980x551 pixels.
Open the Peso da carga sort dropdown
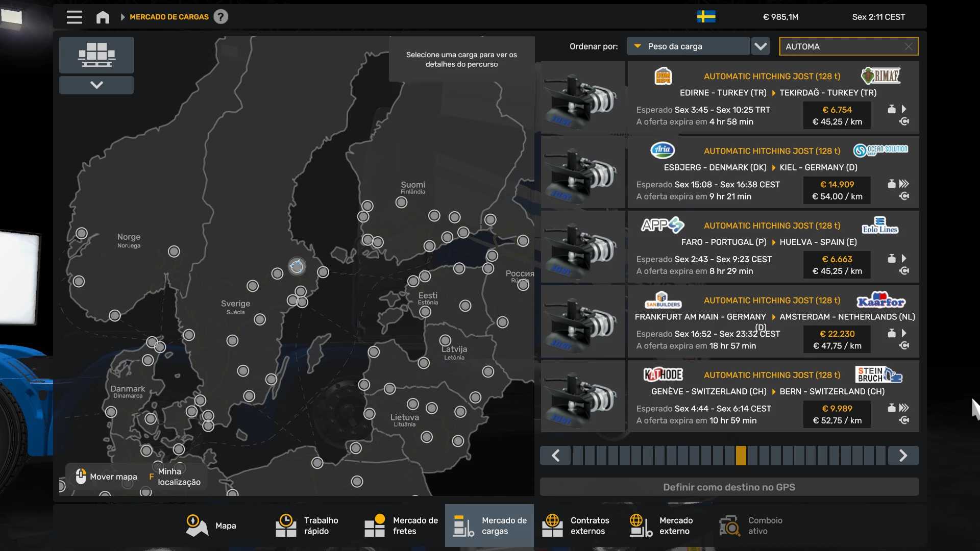tap(688, 46)
